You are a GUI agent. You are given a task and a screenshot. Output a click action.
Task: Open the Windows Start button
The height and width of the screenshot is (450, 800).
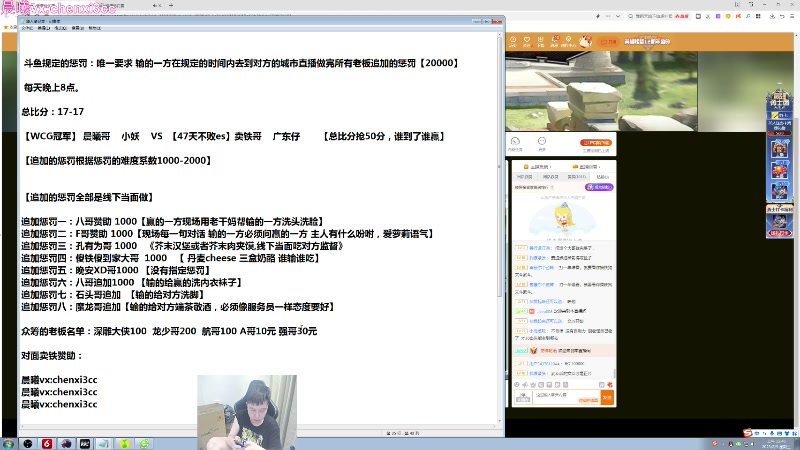click(x=8, y=443)
